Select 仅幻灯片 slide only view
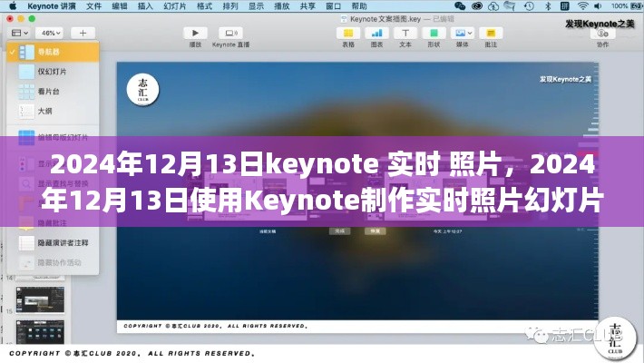 pyautogui.click(x=53, y=72)
